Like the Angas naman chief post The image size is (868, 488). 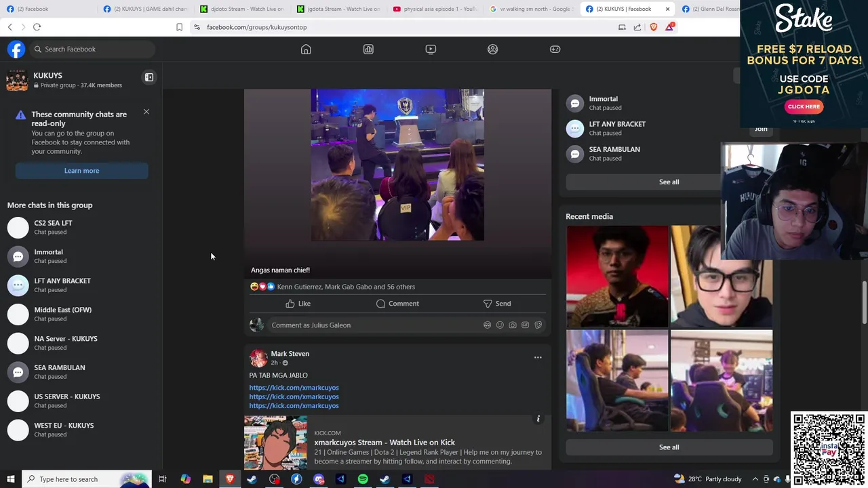click(x=298, y=304)
